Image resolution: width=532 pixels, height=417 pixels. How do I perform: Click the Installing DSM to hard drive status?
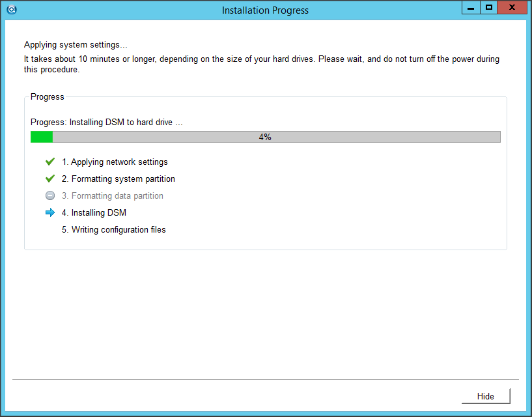107,122
